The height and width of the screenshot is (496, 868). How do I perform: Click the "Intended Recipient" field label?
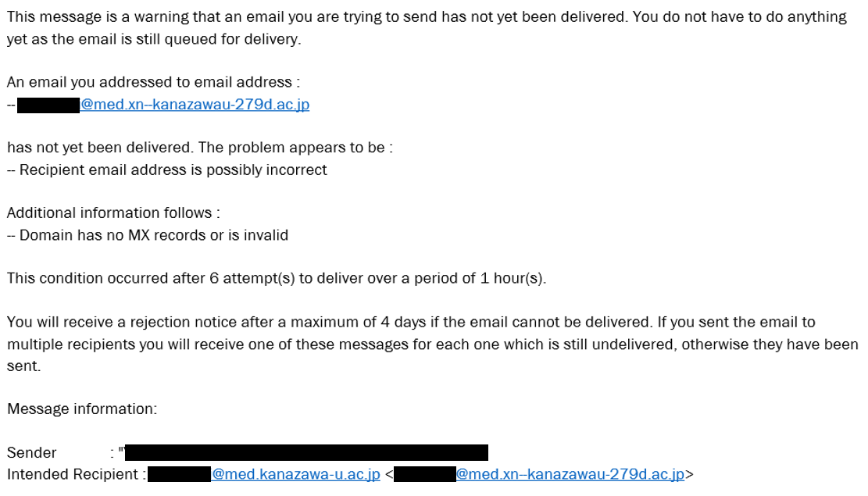click(x=73, y=474)
